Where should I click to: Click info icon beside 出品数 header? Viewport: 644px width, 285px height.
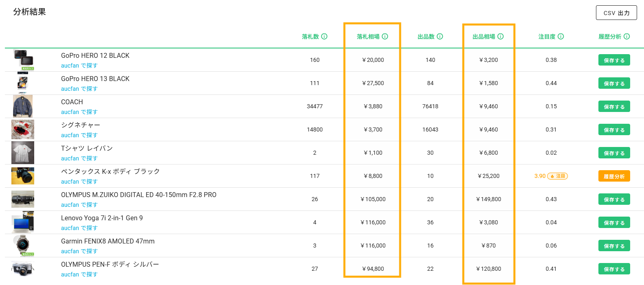point(440,37)
